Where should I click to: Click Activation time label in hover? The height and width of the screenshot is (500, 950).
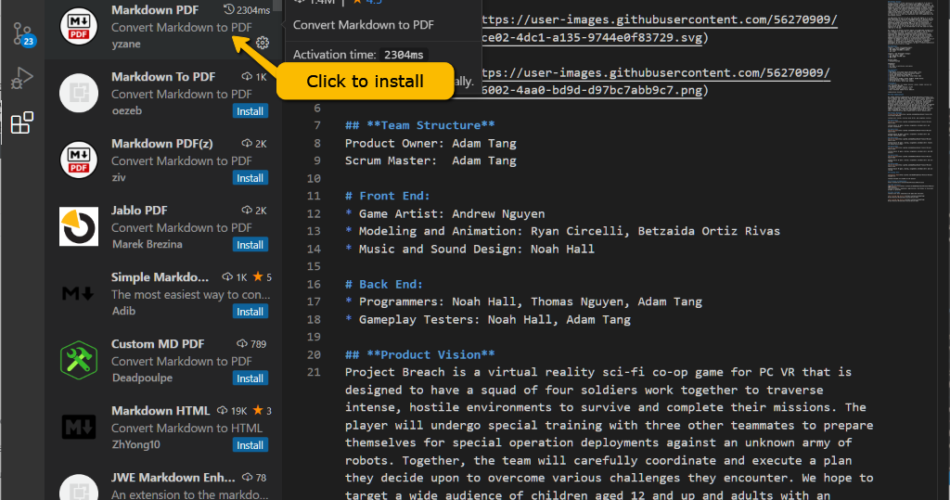point(335,55)
